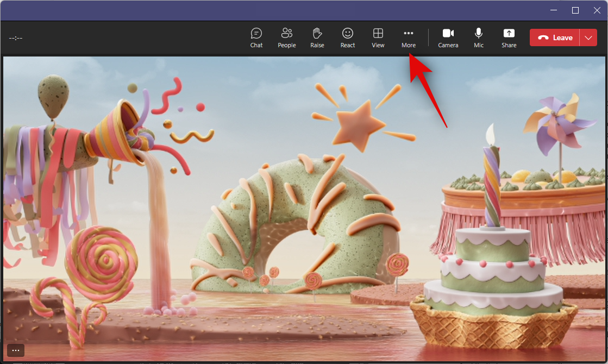Open the React emoji options
608x364 pixels.
348,37
